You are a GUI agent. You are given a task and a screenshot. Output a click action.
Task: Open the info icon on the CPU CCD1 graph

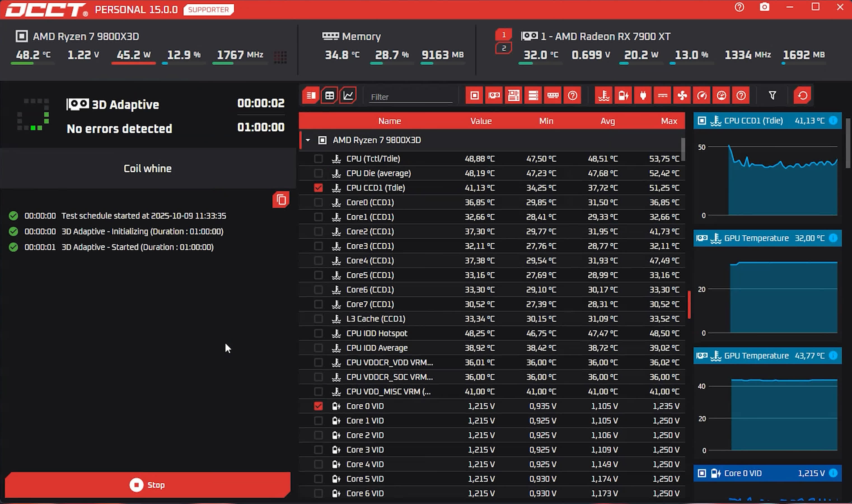coord(833,121)
